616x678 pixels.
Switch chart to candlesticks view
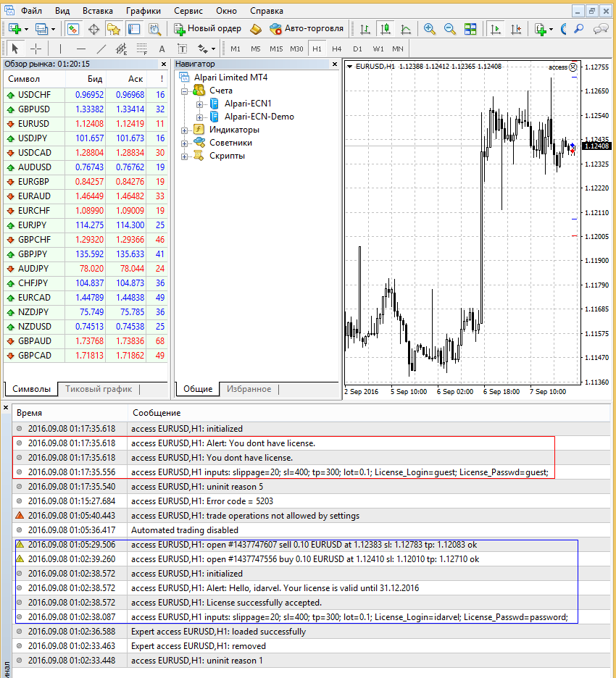pos(386,29)
